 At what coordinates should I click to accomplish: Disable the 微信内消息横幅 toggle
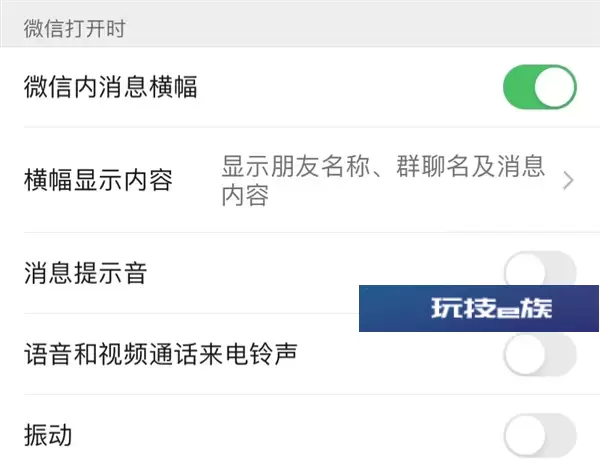[x=540, y=87]
